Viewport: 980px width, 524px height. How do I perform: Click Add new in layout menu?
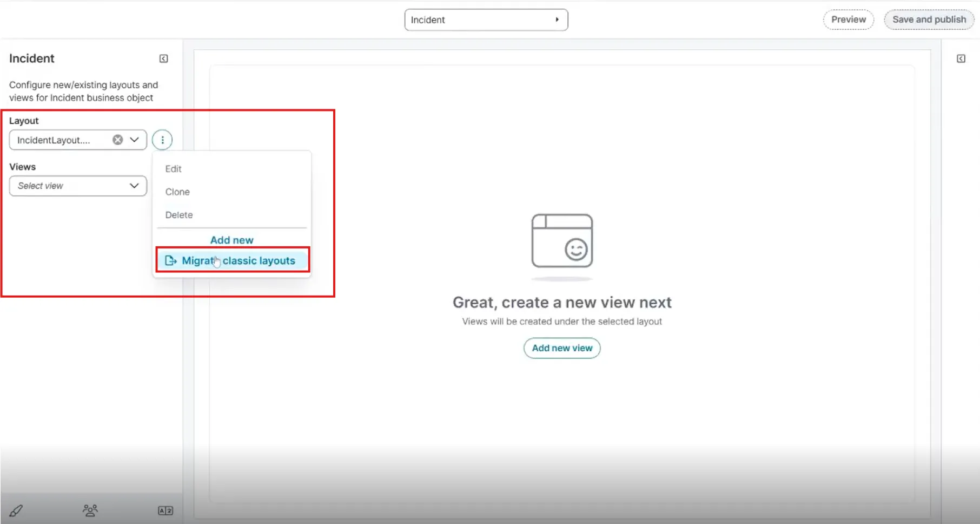[x=231, y=240]
